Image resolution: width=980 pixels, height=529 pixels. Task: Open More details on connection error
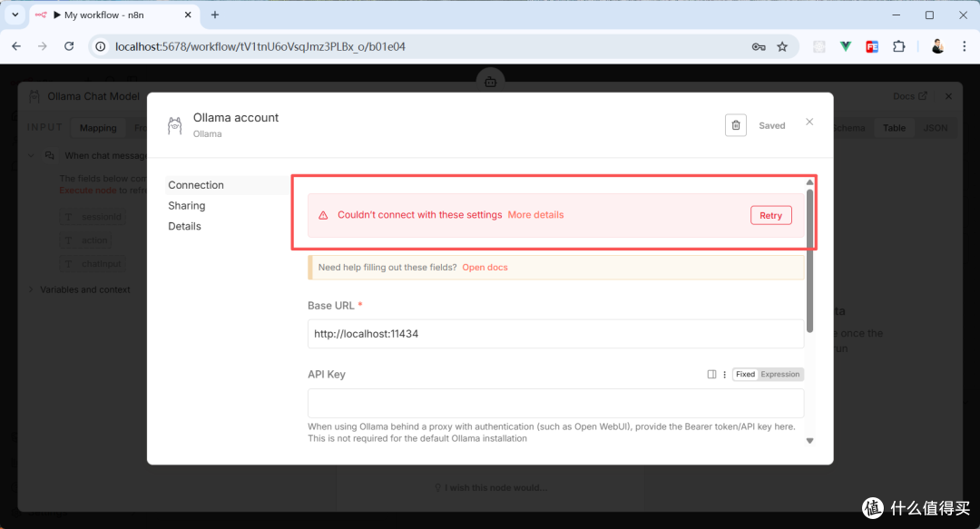(535, 214)
